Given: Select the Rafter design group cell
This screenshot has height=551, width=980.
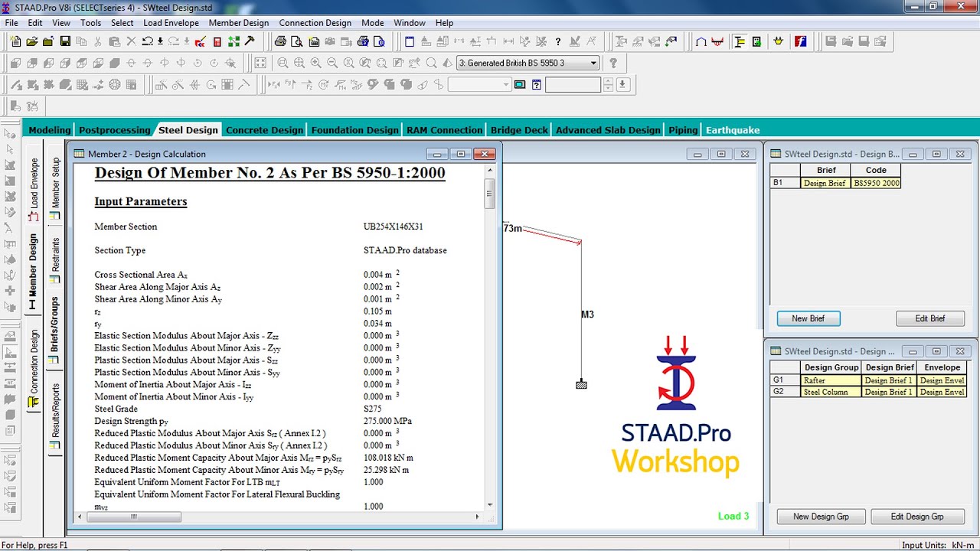Looking at the screenshot, I should pyautogui.click(x=831, y=380).
